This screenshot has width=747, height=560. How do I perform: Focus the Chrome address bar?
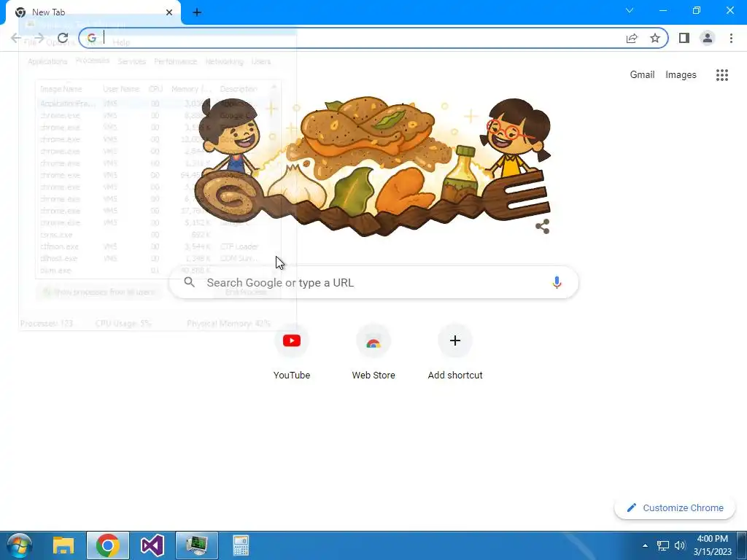[x=373, y=38]
